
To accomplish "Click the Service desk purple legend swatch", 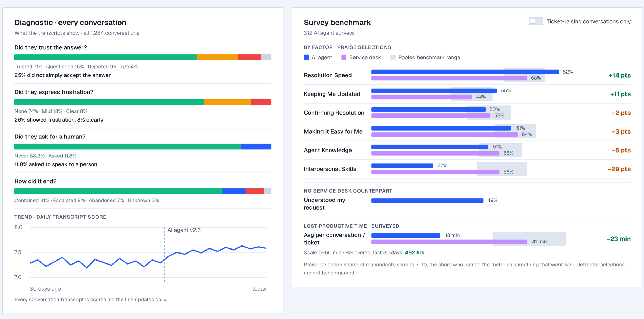I will click(x=344, y=57).
